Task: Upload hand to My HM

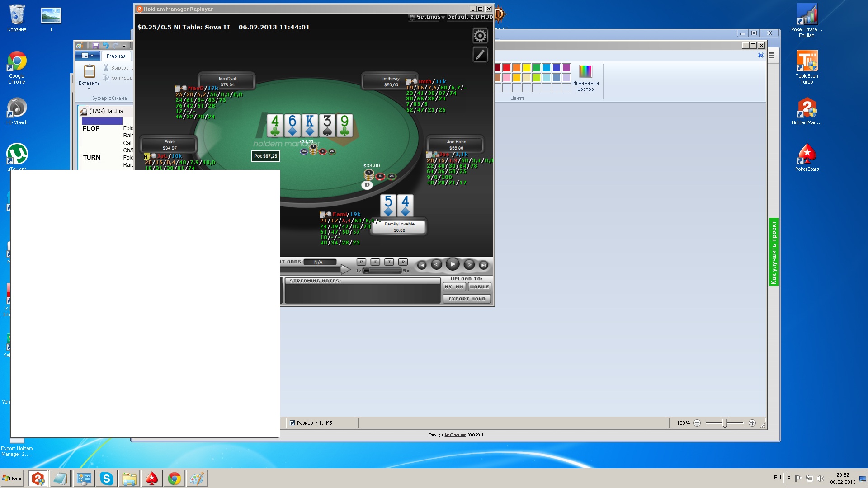Action: click(x=454, y=286)
